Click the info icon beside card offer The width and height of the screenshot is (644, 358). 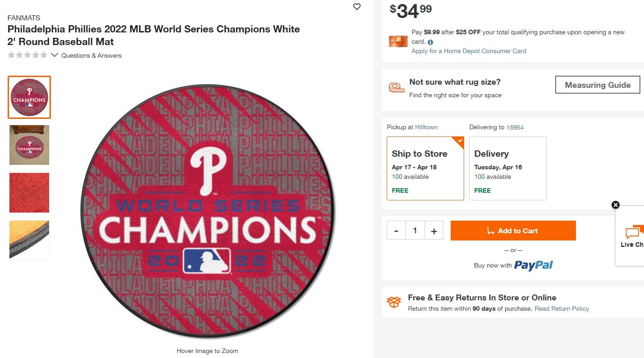pos(430,42)
